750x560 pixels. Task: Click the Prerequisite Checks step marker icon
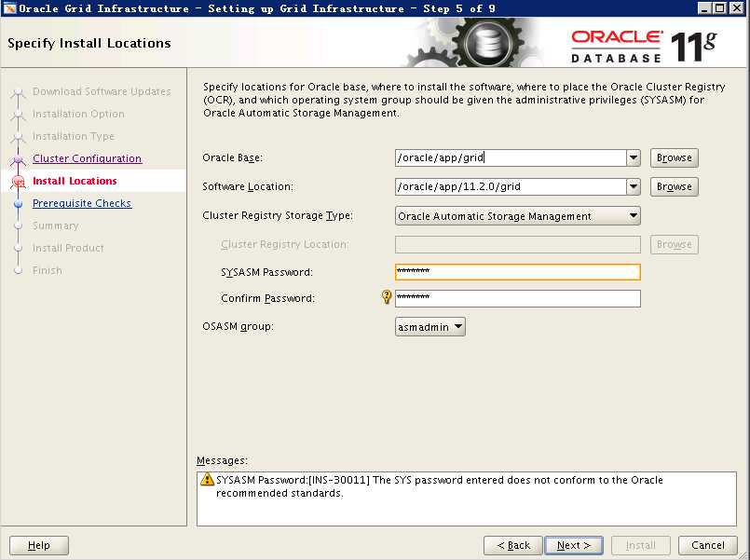click(x=19, y=204)
